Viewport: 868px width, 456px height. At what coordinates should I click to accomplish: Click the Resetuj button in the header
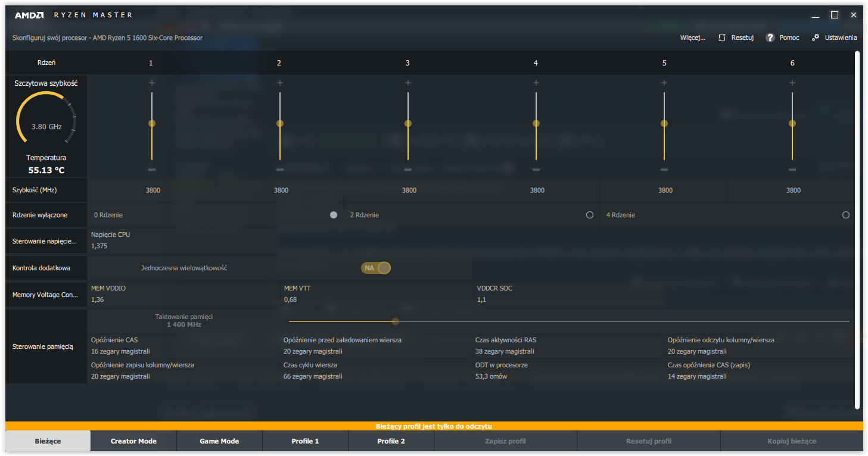point(736,38)
